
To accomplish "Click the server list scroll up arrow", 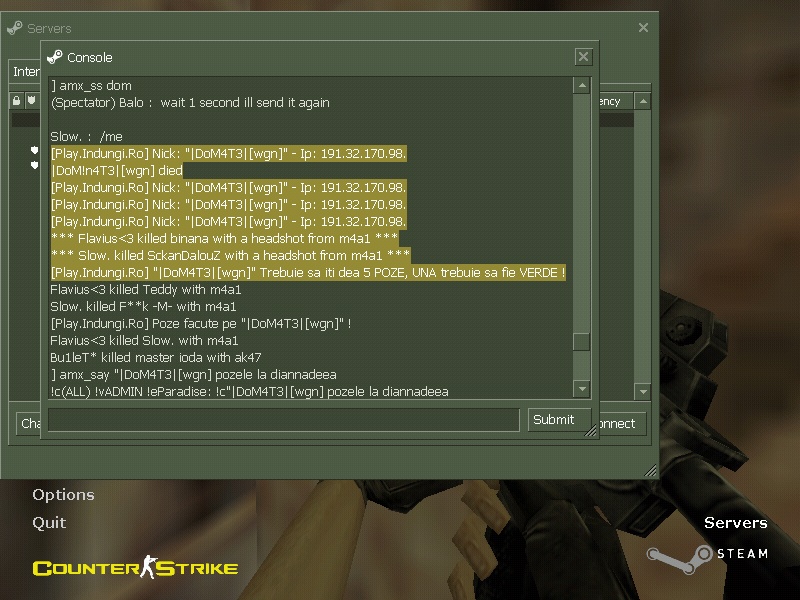I will (643, 101).
